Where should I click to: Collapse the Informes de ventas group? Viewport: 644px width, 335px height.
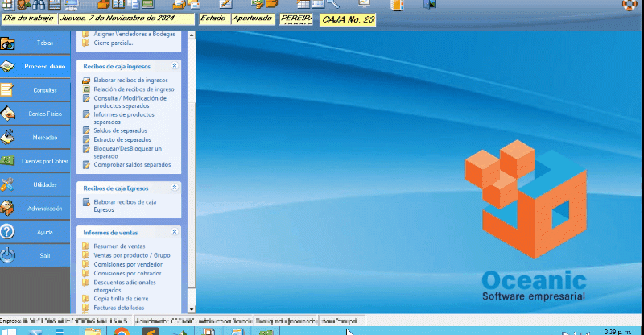tap(174, 232)
